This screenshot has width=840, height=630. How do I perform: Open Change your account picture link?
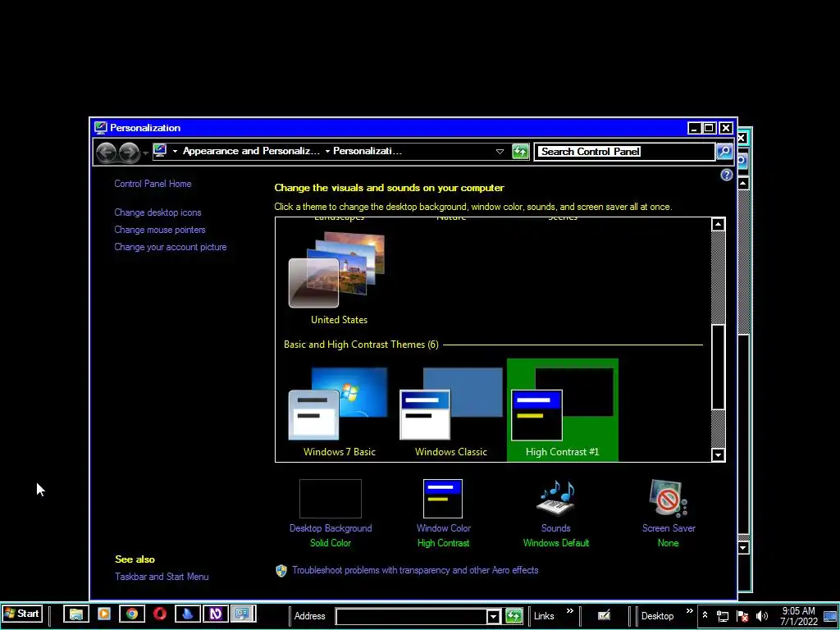pos(171,247)
